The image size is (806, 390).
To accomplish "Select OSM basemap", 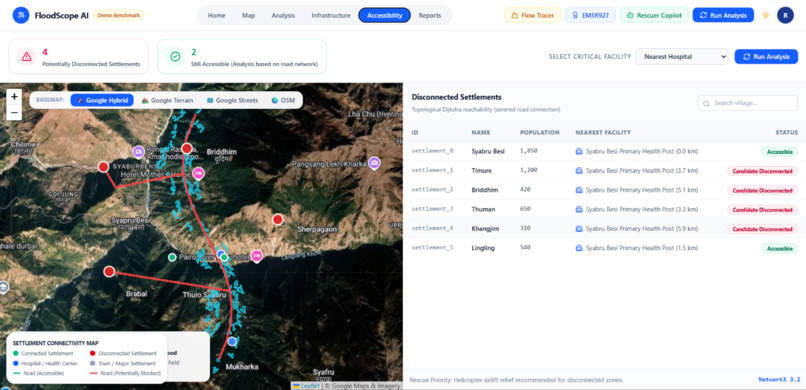I will point(283,100).
